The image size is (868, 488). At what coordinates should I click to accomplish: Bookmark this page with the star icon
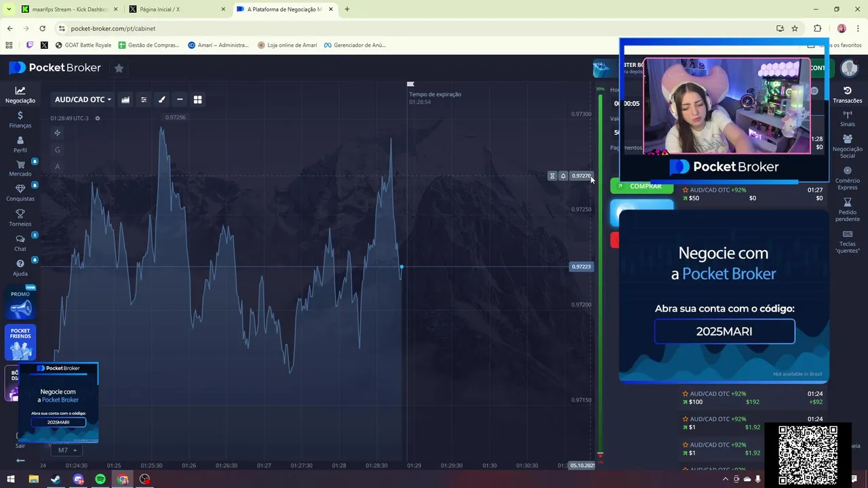[795, 28]
